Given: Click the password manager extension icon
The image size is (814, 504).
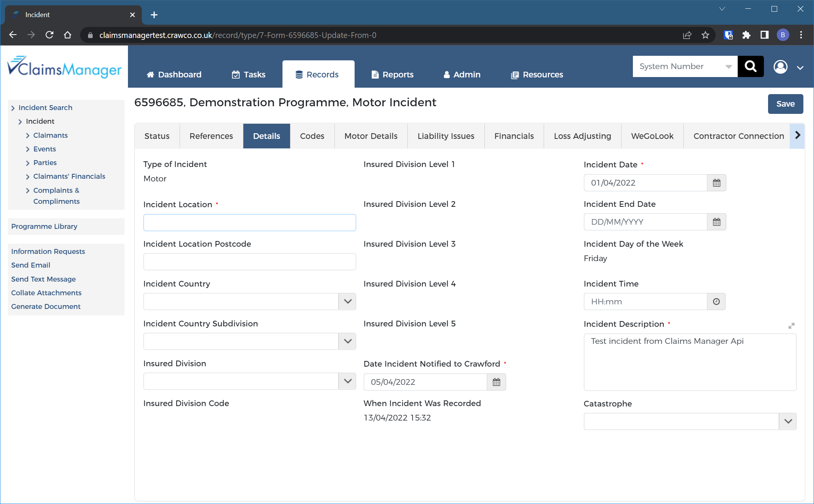Looking at the screenshot, I should [728, 35].
